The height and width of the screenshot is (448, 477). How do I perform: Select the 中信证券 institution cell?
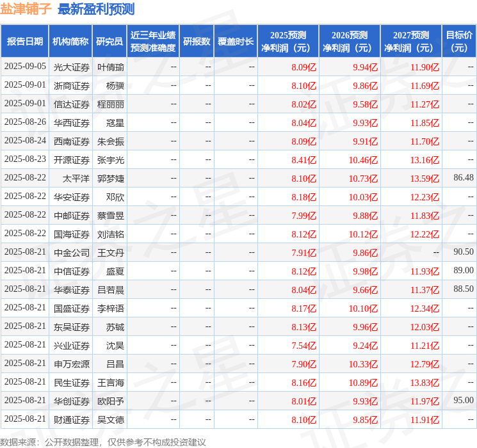tap(72, 271)
